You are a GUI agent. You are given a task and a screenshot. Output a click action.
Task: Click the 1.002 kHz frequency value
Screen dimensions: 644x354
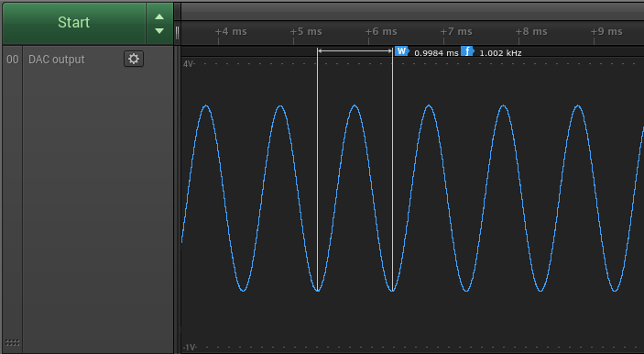pos(500,53)
